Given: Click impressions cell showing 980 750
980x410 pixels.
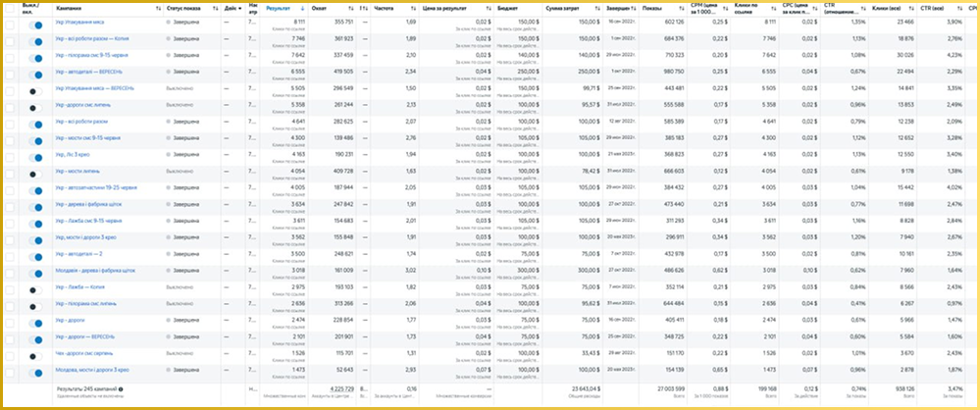Looking at the screenshot, I should click(676, 72).
